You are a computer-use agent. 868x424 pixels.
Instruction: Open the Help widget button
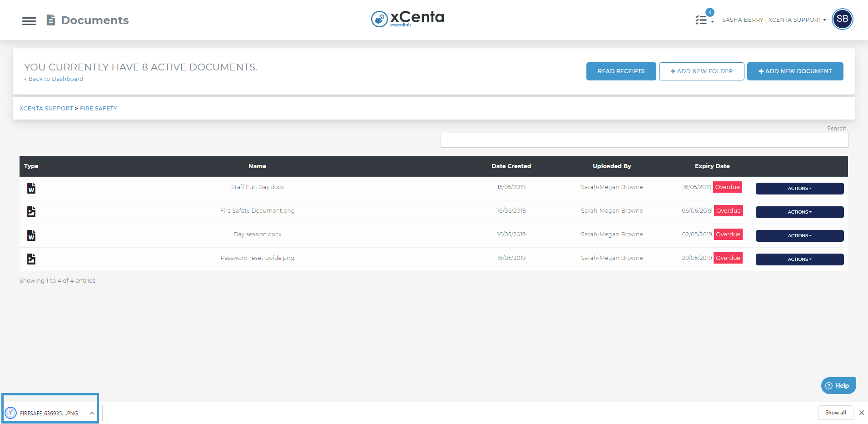click(838, 385)
